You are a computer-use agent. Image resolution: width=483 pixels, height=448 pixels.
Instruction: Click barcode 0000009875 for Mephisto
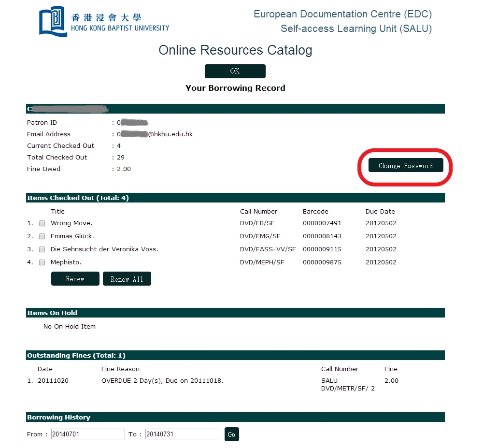[322, 262]
